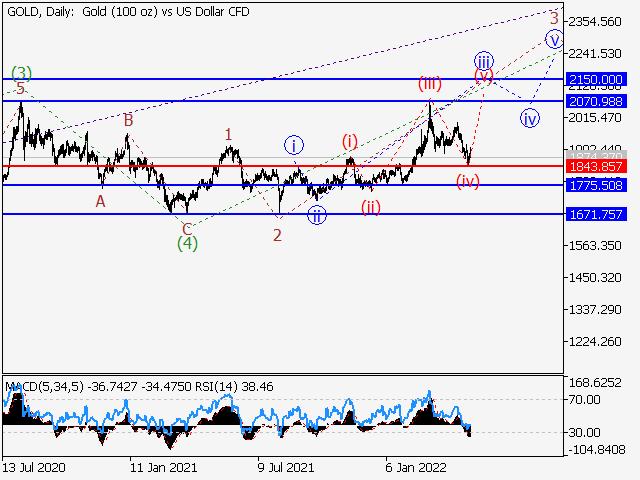Click the 2150.000 price level label
Screen dimensions: 640x480
pos(596,79)
